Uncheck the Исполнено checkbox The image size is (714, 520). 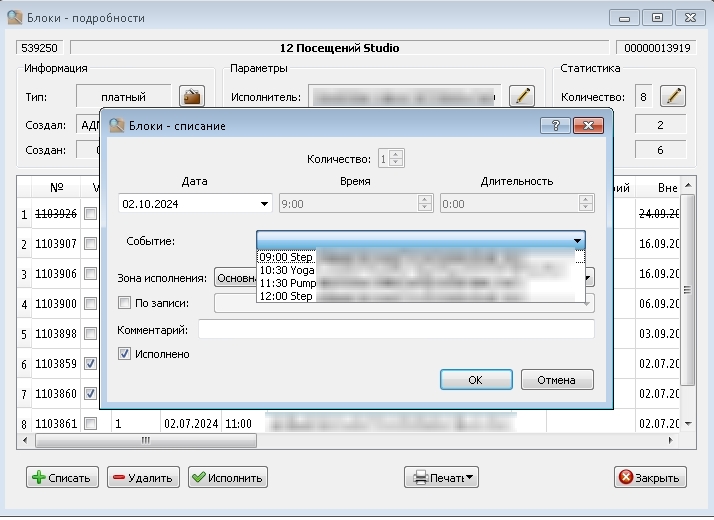pos(124,354)
